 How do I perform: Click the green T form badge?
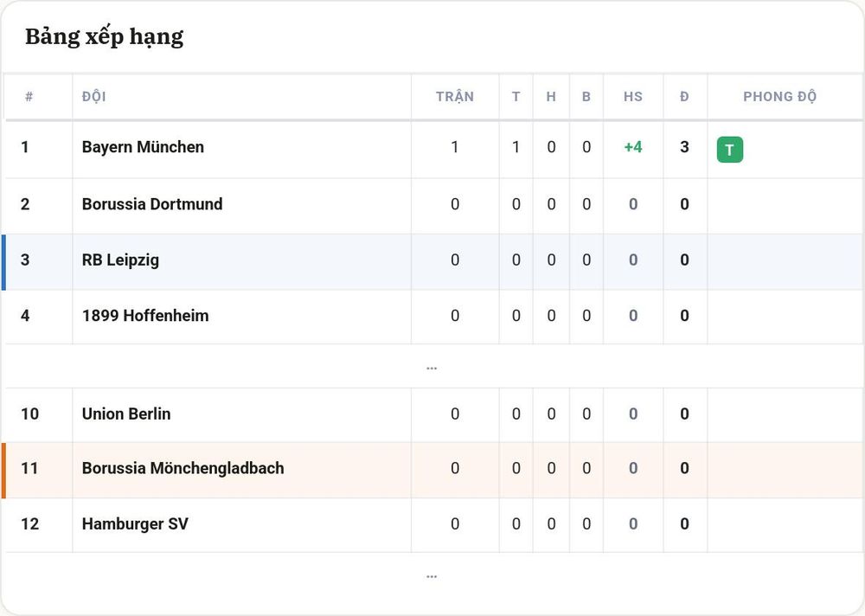(x=730, y=150)
